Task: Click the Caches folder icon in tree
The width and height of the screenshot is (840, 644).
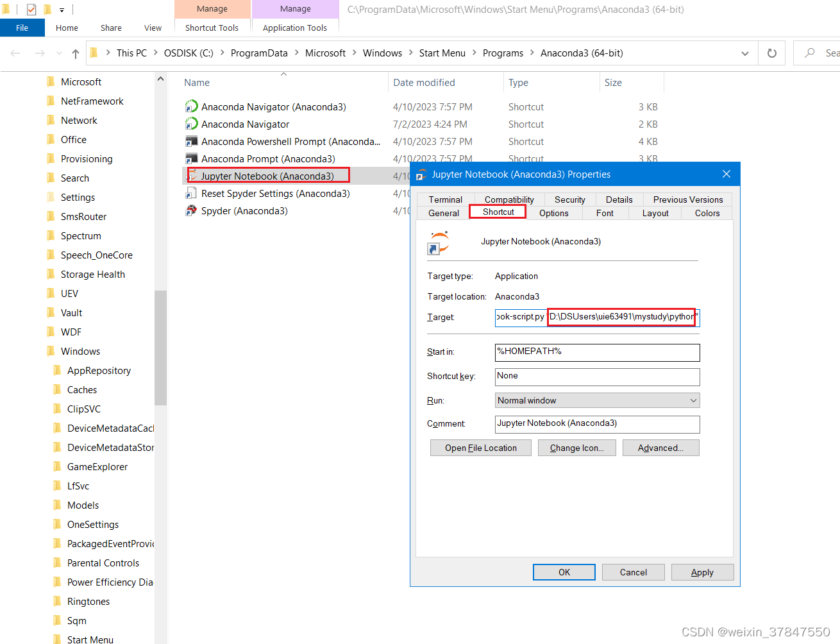Action: click(x=57, y=389)
